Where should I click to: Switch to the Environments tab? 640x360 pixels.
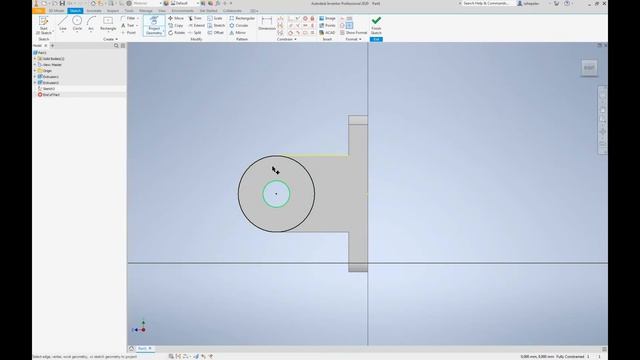(x=182, y=11)
